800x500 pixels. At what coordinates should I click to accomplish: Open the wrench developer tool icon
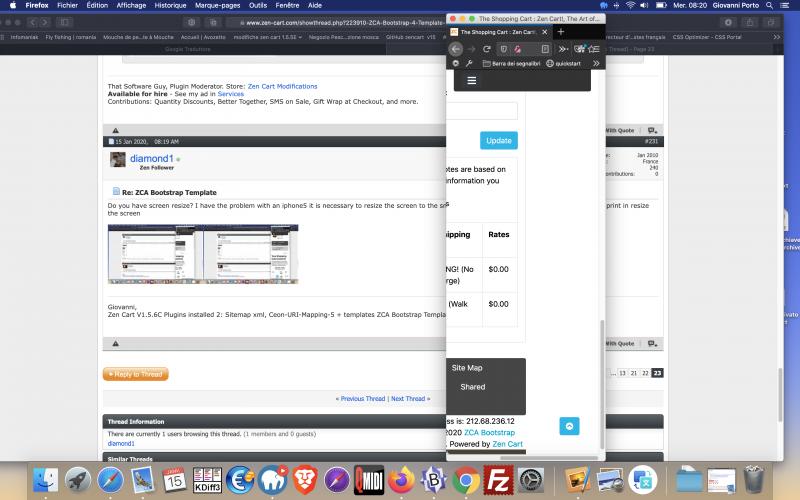469,63
